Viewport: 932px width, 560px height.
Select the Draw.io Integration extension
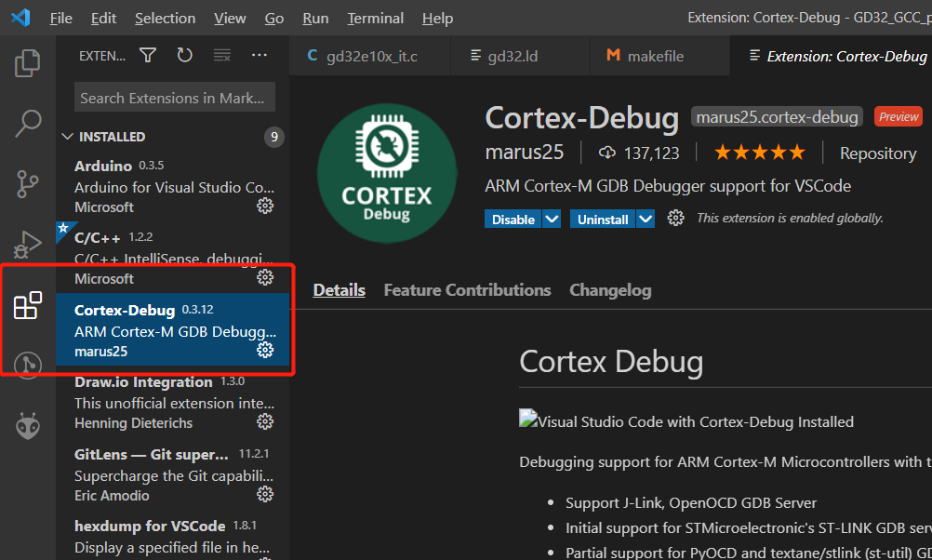[172, 401]
